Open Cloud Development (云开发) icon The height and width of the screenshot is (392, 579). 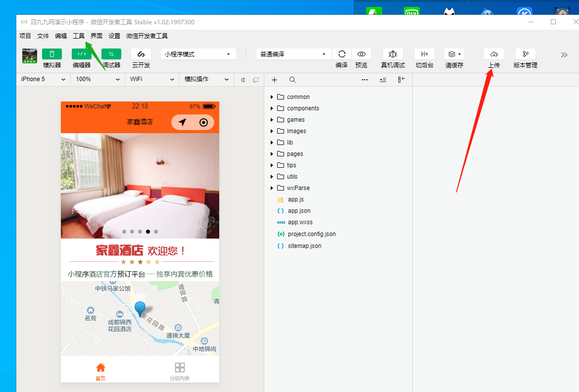pyautogui.click(x=141, y=54)
